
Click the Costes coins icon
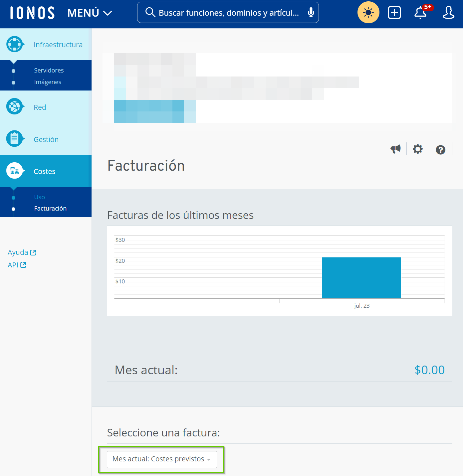15,171
